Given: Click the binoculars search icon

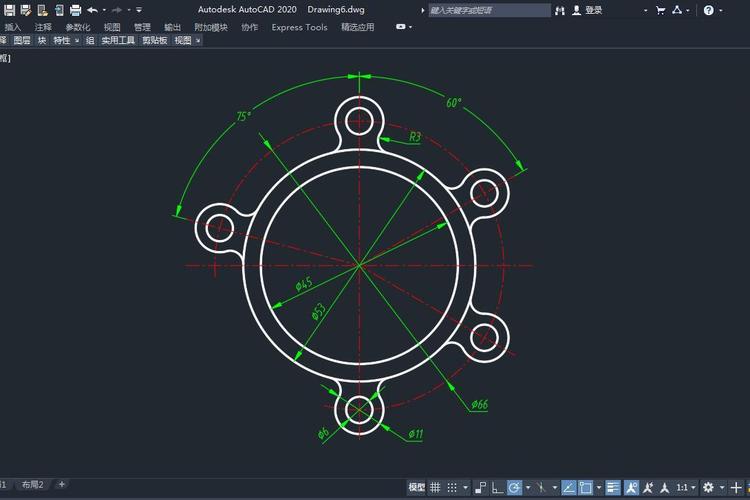Looking at the screenshot, I should 560,10.
